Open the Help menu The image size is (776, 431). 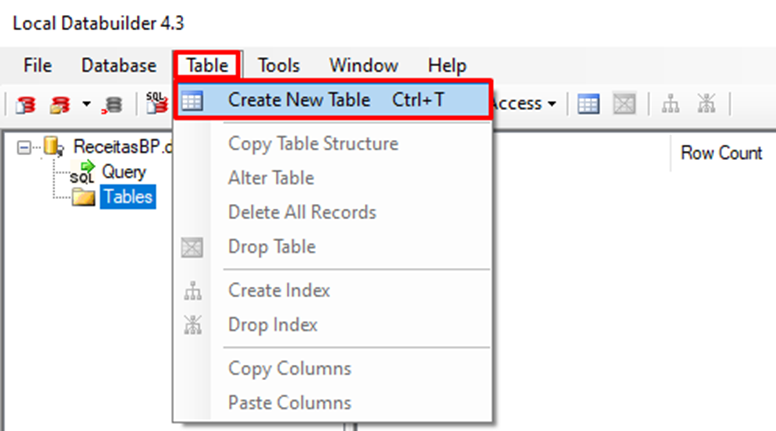pos(447,66)
